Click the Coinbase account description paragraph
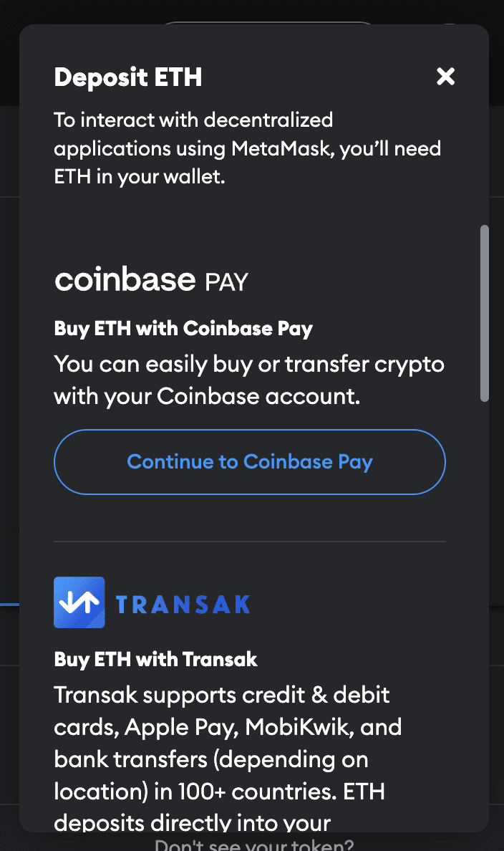 [249, 380]
